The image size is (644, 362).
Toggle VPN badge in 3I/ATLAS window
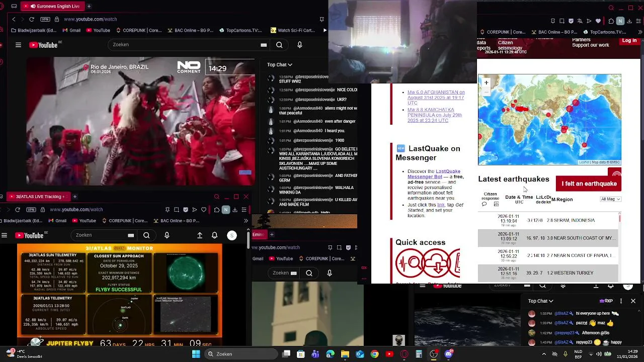point(31,209)
